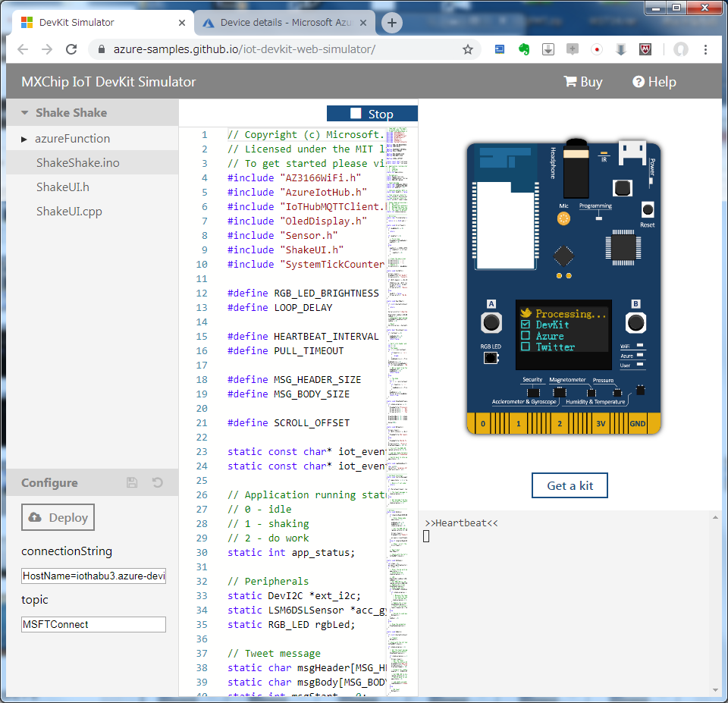Open Chrome's three-dot menu

pos(706,49)
